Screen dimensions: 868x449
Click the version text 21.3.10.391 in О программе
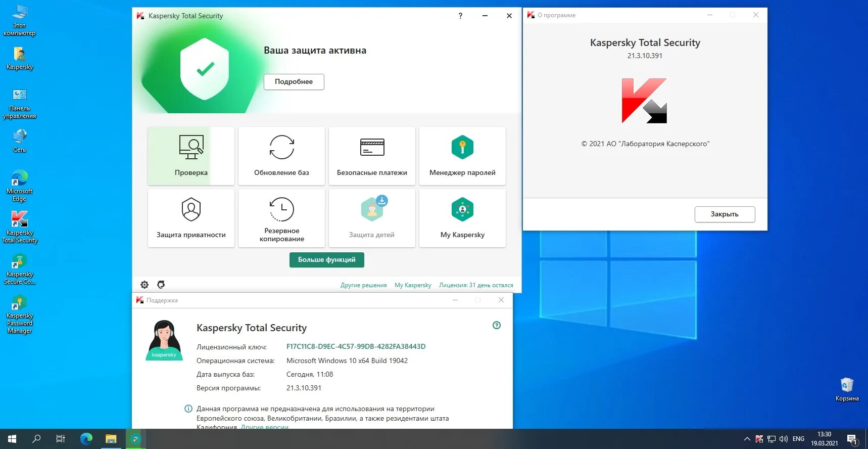645,56
